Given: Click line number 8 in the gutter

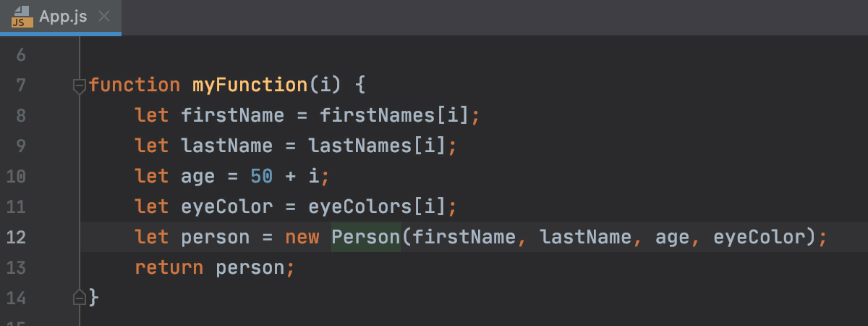Looking at the screenshot, I should (x=20, y=116).
